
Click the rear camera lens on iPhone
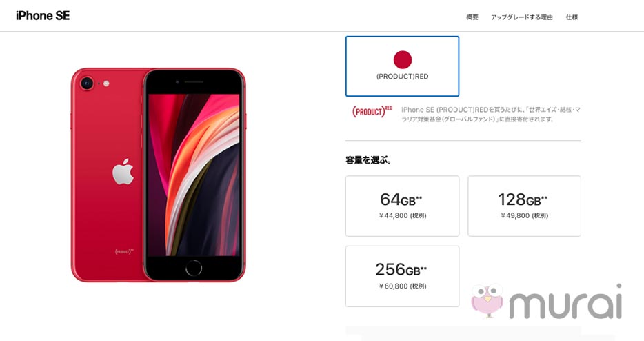(x=87, y=84)
